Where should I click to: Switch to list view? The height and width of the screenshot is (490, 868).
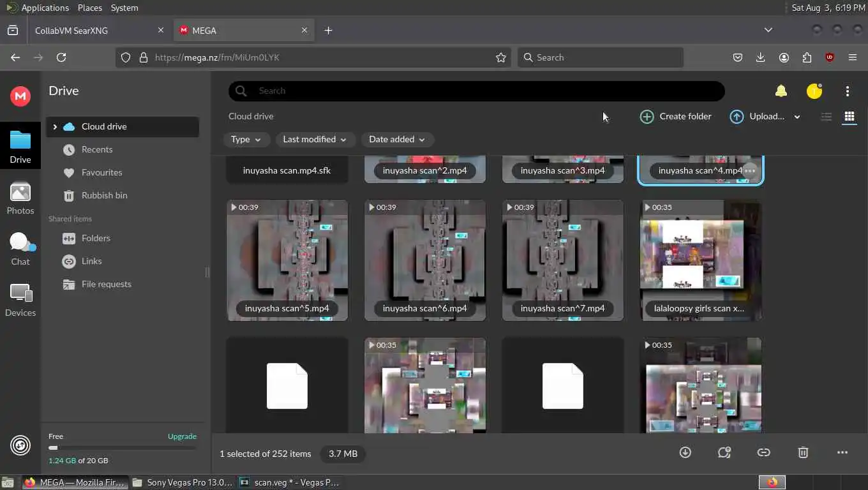pos(827,117)
